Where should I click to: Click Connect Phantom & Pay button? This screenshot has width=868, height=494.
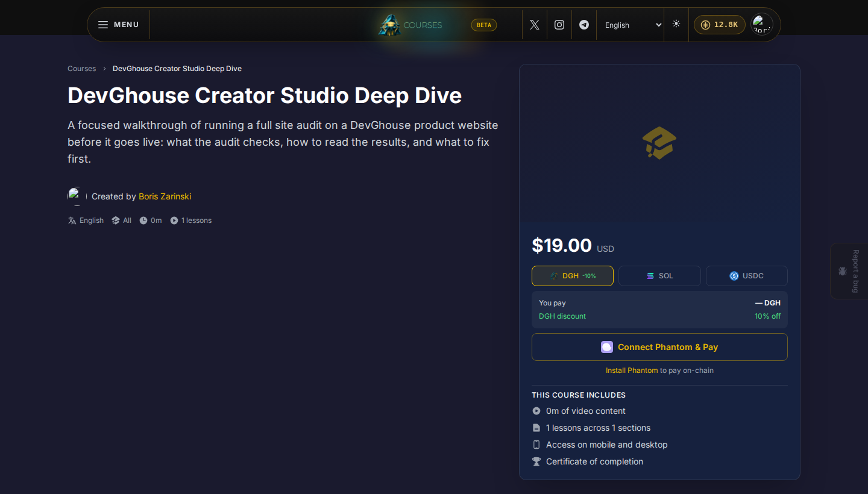[x=659, y=347]
